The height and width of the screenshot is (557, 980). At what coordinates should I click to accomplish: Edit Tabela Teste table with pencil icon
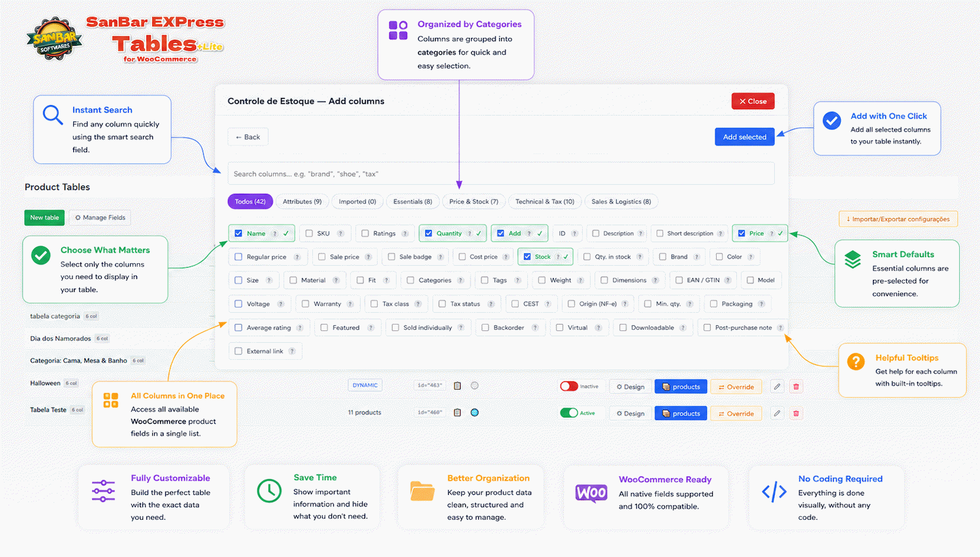point(777,413)
